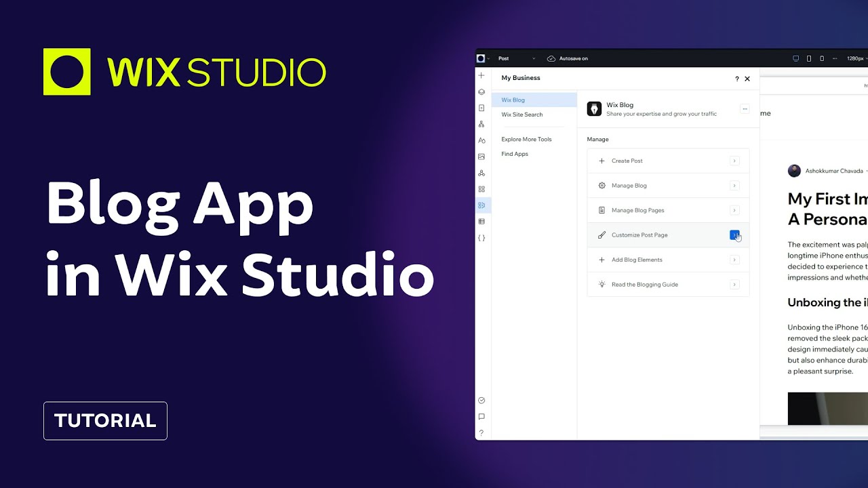Click the Read the Blogging Guide label

(645, 285)
